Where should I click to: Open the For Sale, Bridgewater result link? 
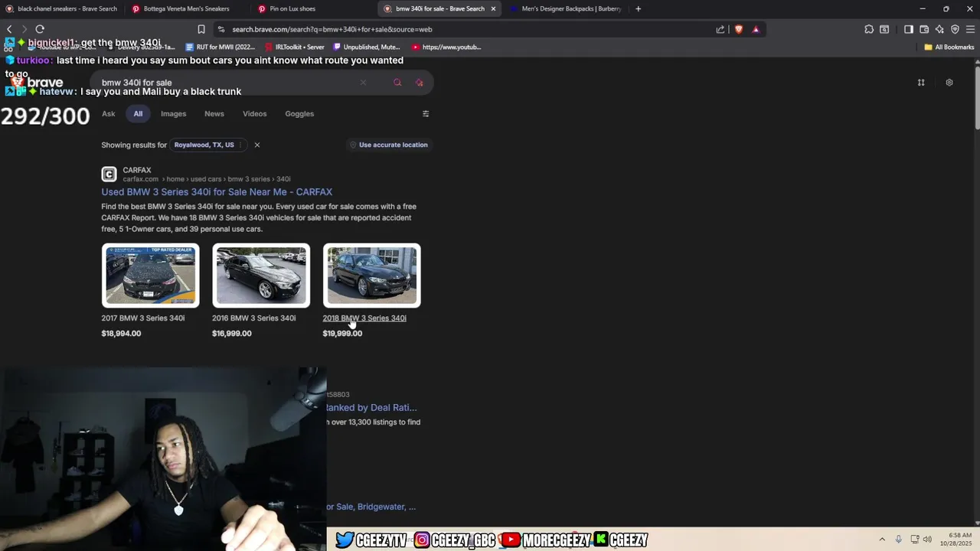371,507
